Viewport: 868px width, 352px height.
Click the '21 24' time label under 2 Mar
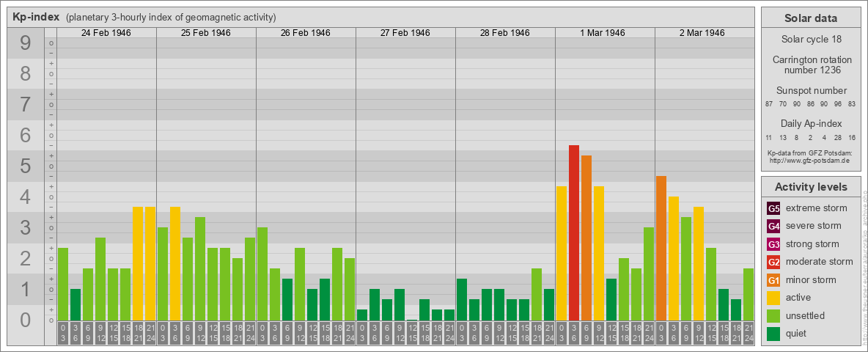[x=749, y=334]
